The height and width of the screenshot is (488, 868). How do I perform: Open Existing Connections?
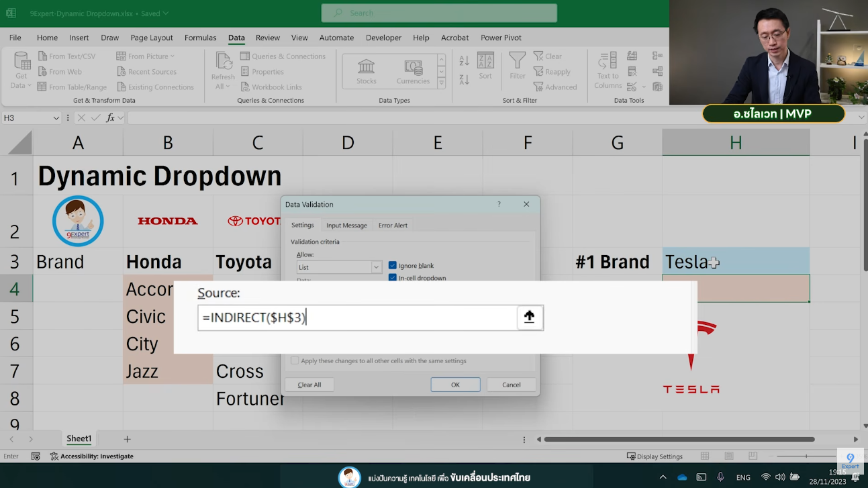(155, 87)
